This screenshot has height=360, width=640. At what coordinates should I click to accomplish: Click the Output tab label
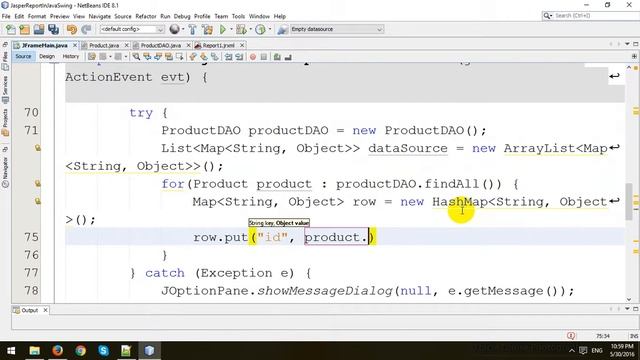29,310
